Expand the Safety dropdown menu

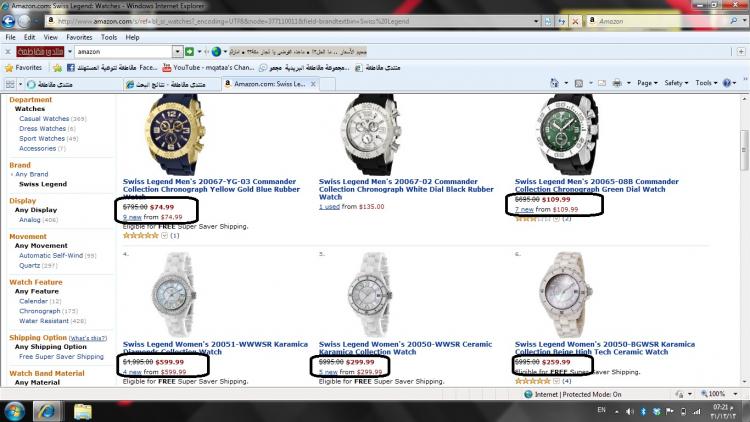[x=677, y=83]
